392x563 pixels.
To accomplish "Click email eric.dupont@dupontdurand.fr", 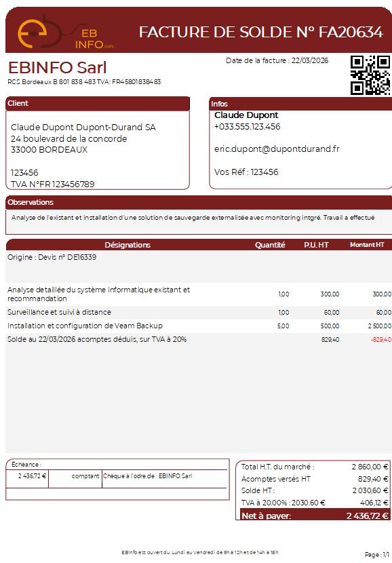I will [277, 149].
